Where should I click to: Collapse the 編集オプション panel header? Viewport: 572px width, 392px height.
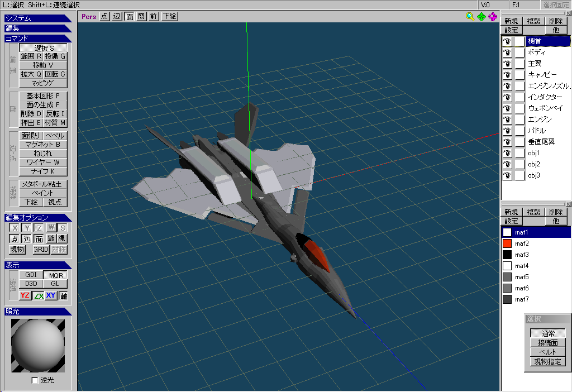click(38, 218)
